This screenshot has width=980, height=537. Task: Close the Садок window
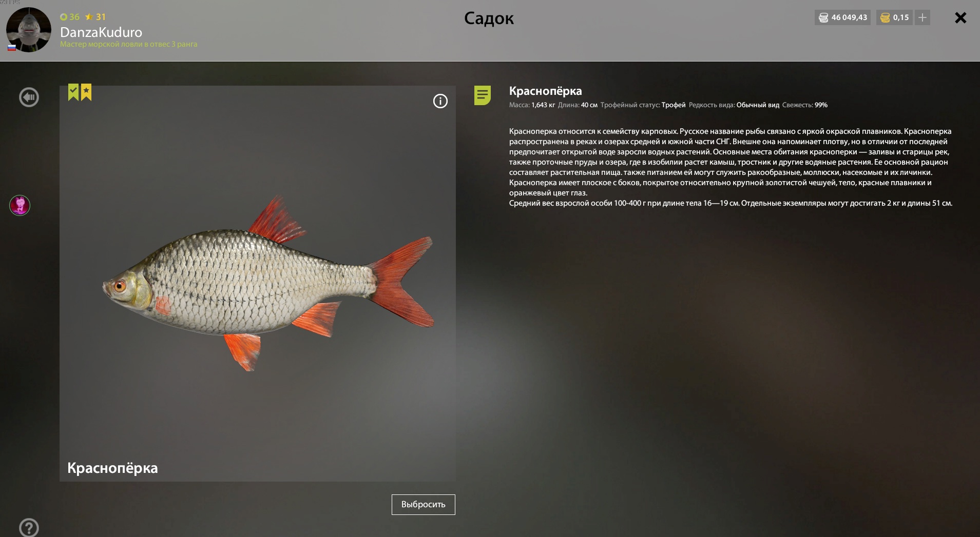pyautogui.click(x=960, y=18)
